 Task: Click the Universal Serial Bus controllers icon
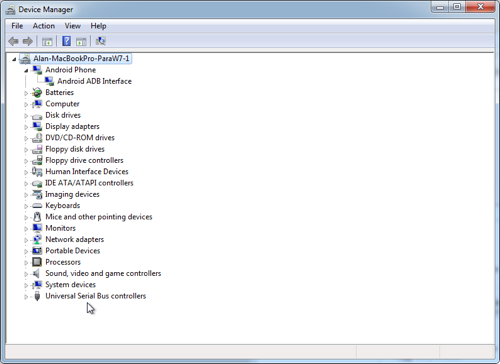37,296
